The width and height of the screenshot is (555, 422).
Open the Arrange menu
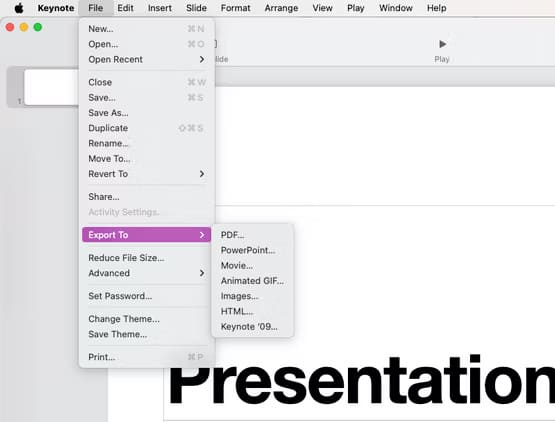[281, 8]
